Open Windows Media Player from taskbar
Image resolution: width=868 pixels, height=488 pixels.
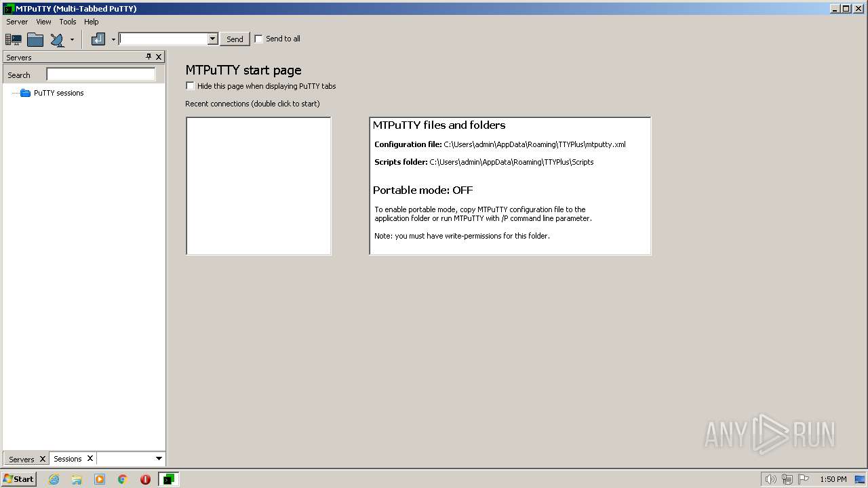pyautogui.click(x=100, y=479)
